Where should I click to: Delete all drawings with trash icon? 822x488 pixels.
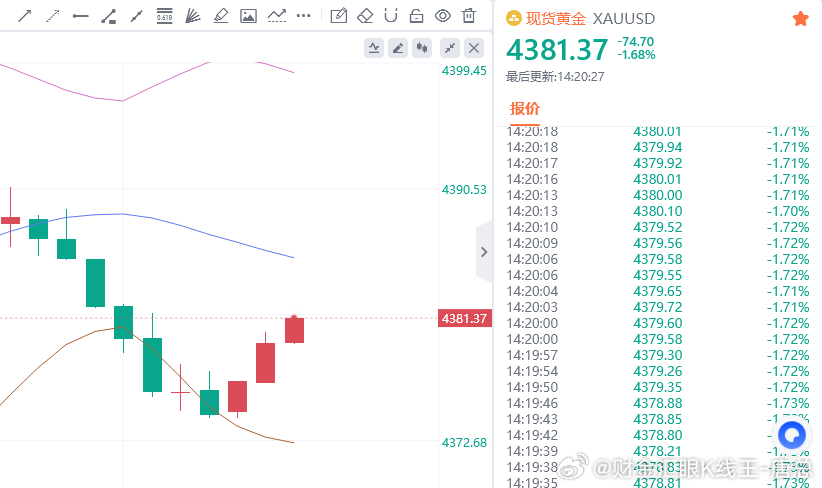click(x=469, y=16)
